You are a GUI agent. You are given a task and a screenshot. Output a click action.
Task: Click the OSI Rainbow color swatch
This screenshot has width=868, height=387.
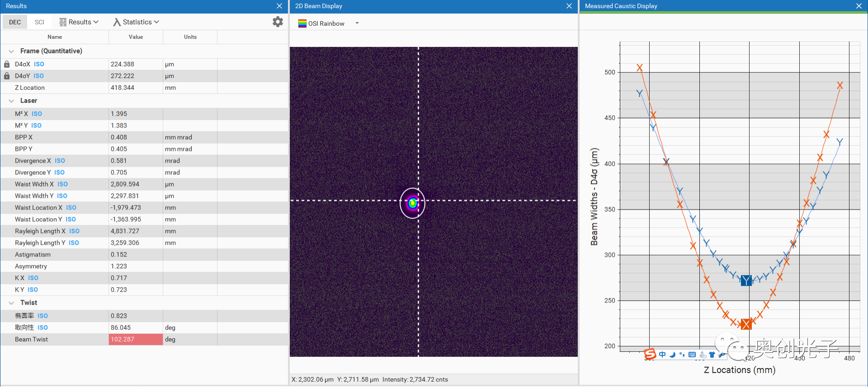(302, 23)
